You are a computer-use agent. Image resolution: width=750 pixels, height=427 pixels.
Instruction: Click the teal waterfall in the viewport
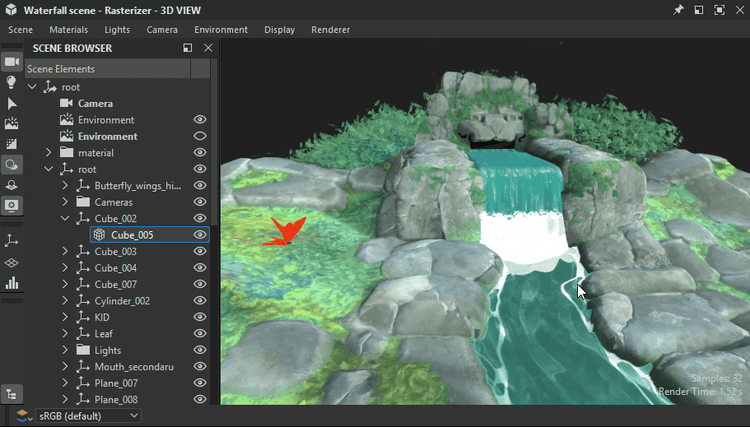[x=519, y=183]
